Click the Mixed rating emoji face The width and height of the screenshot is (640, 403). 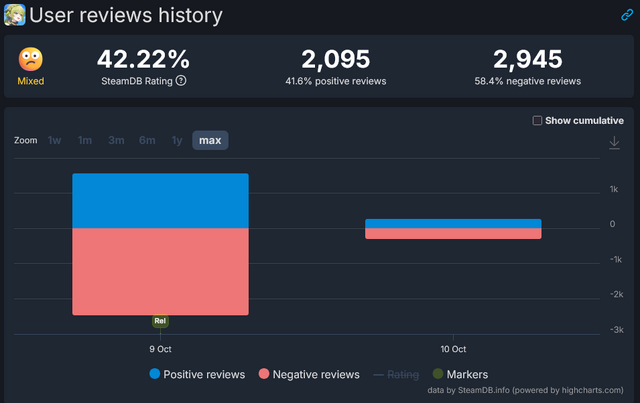tap(31, 60)
